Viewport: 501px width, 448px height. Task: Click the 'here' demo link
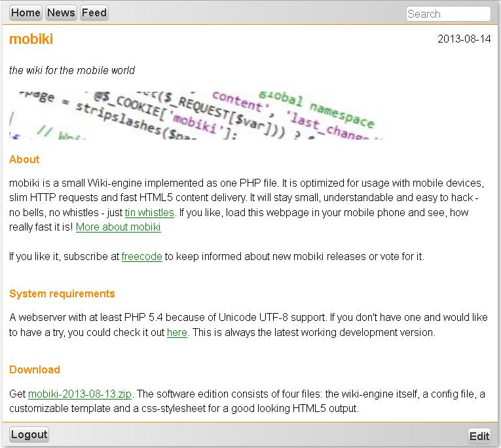pyautogui.click(x=177, y=333)
